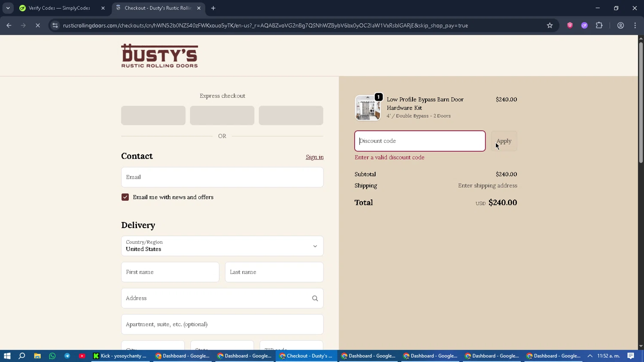Open WhatsApp from the taskbar
644x362 pixels.
point(52,356)
